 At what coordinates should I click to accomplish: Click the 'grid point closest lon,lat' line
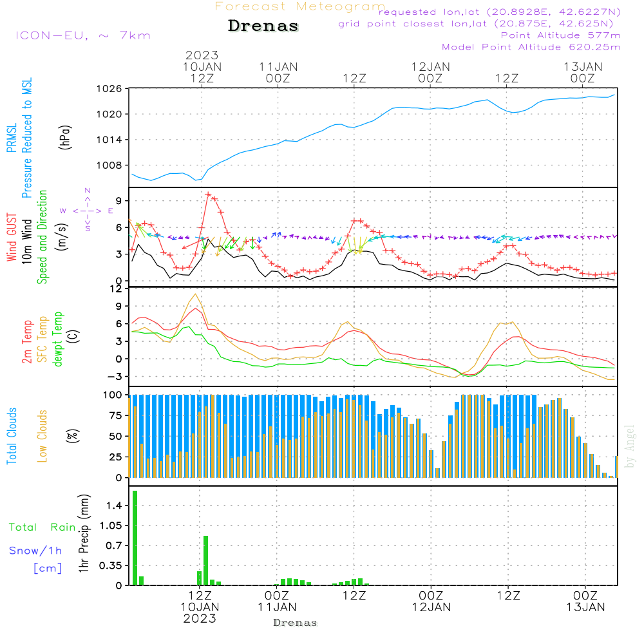pyautogui.click(x=476, y=24)
